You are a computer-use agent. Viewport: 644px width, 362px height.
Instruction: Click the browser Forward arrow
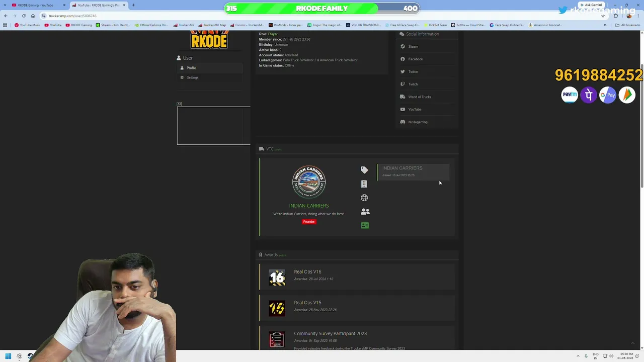15,16
